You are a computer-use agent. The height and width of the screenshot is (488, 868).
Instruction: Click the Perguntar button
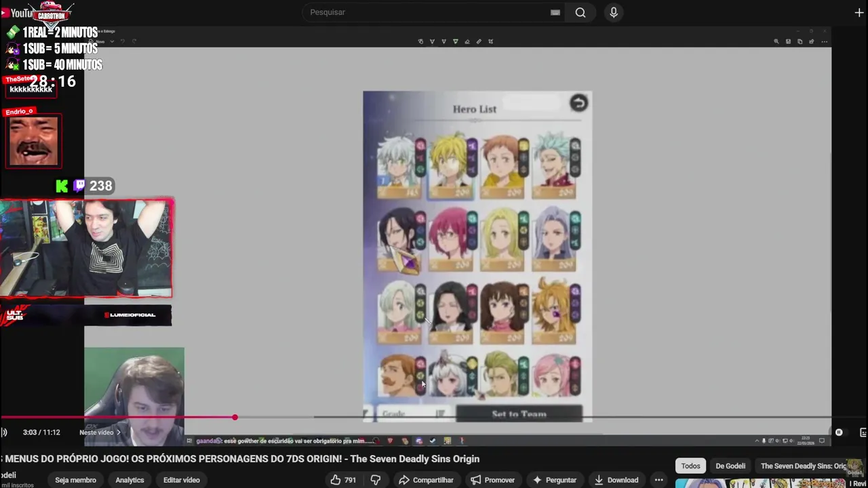(x=555, y=480)
